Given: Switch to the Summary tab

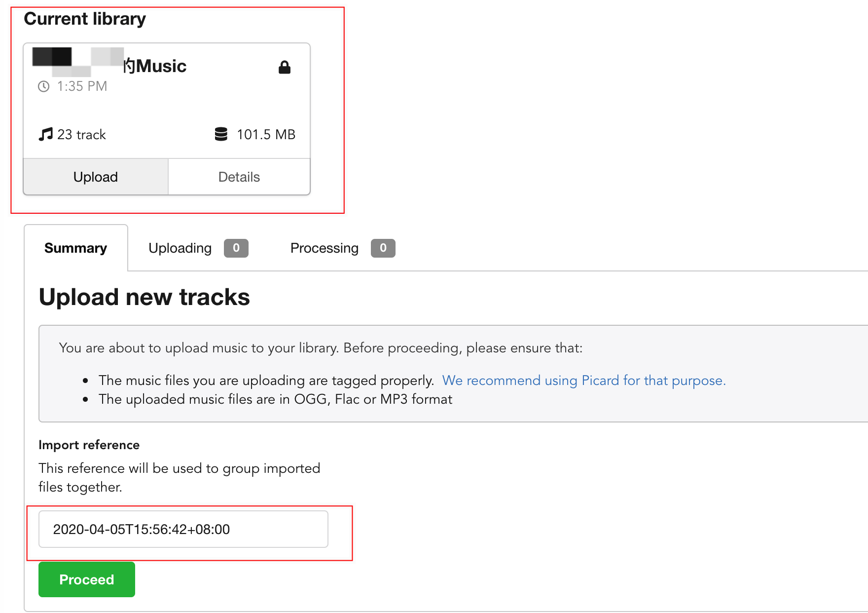Looking at the screenshot, I should coord(76,248).
